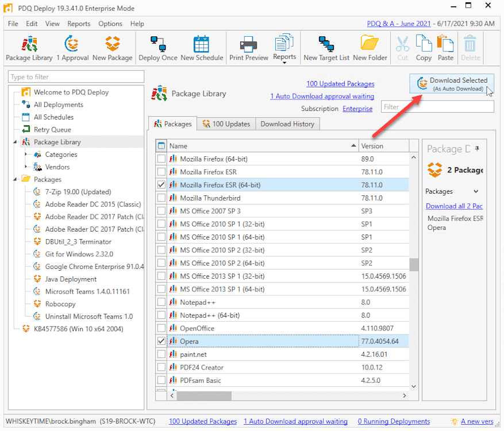Click the vertical scrollbar thumb in package list
Image resolution: width=504 pixels, height=431 pixels.
point(414,265)
